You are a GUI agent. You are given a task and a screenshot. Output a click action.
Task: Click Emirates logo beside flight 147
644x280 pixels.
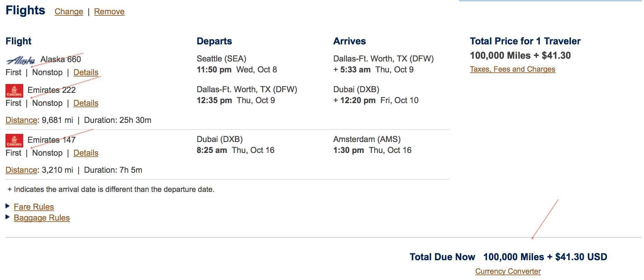click(14, 140)
